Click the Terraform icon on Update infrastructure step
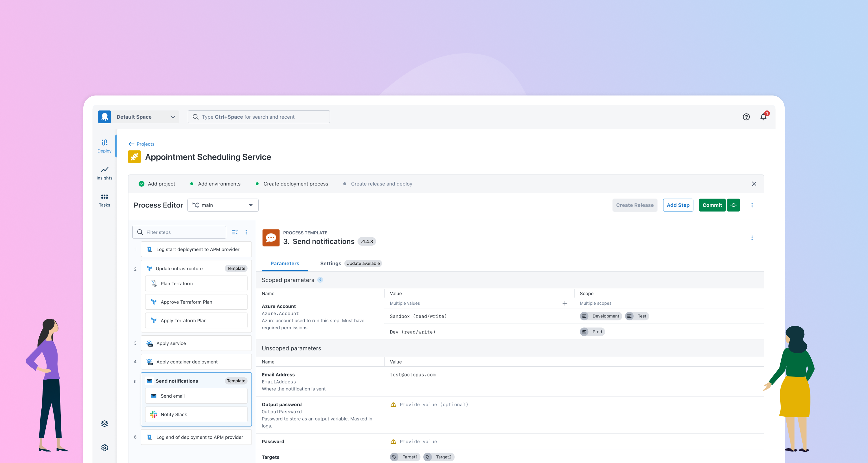 pos(150,268)
